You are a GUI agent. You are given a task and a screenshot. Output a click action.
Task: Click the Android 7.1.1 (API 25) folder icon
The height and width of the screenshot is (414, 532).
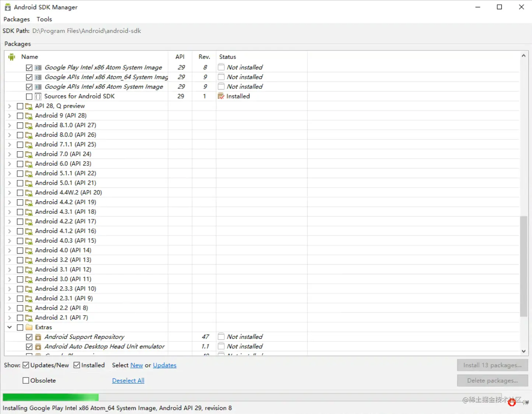click(x=29, y=145)
